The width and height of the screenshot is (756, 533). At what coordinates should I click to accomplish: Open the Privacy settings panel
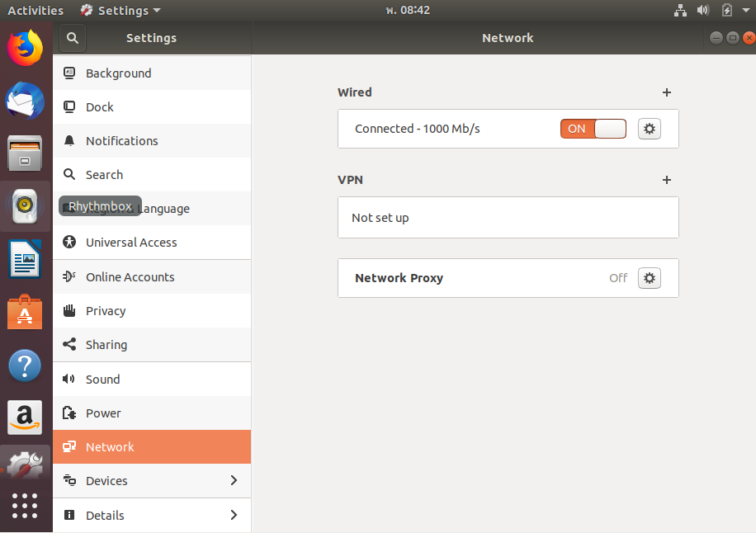[x=106, y=310]
